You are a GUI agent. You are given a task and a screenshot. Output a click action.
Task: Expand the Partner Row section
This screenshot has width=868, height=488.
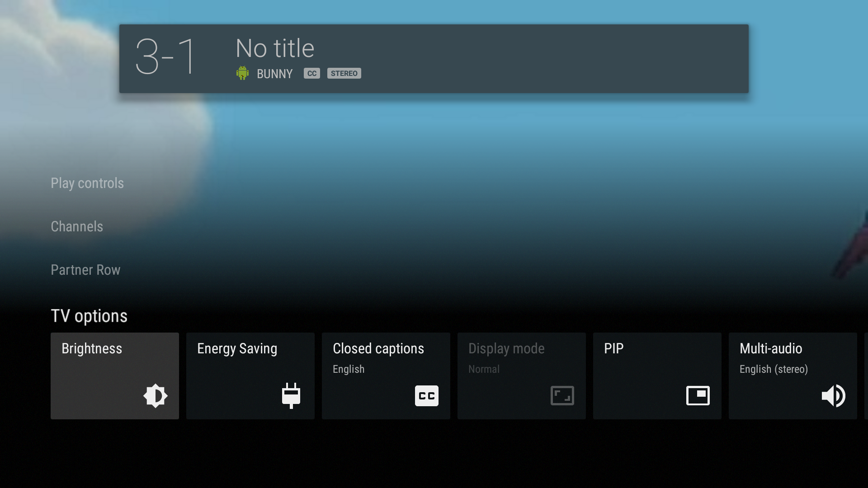[85, 270]
